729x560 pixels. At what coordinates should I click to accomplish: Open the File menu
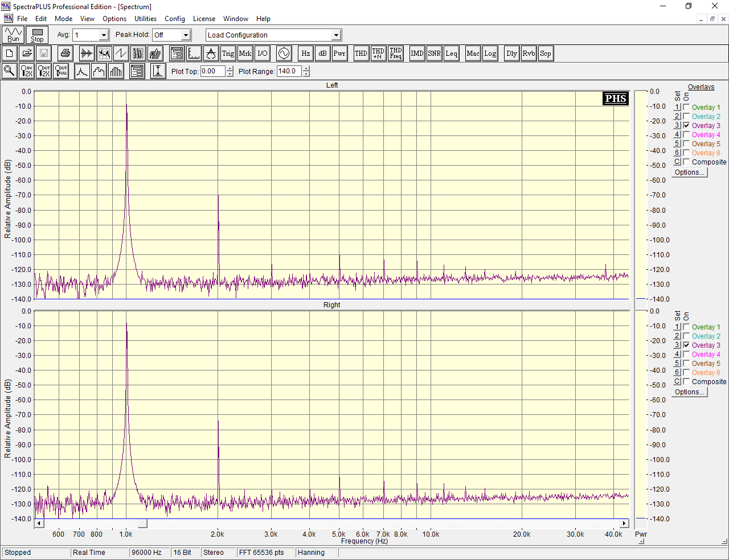(x=22, y=19)
